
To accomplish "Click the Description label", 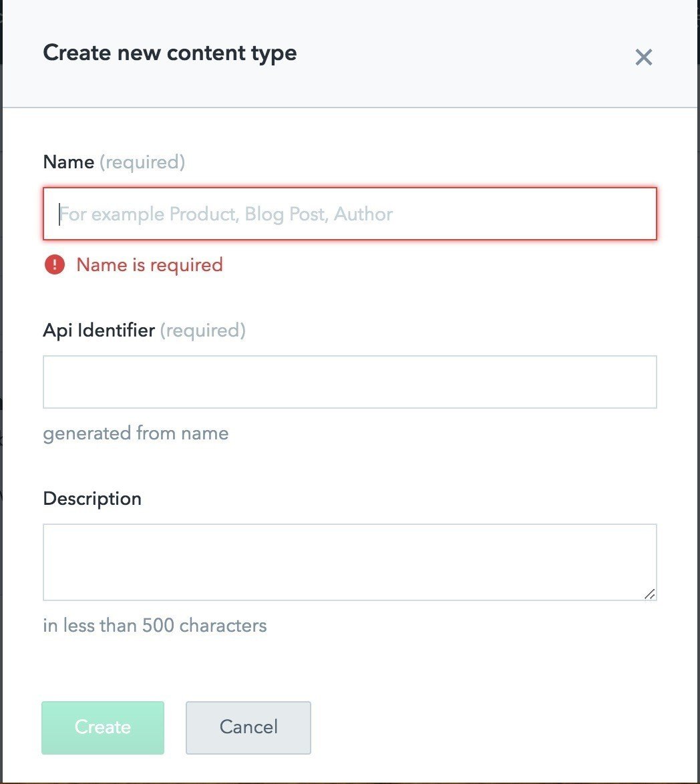I will tap(92, 499).
